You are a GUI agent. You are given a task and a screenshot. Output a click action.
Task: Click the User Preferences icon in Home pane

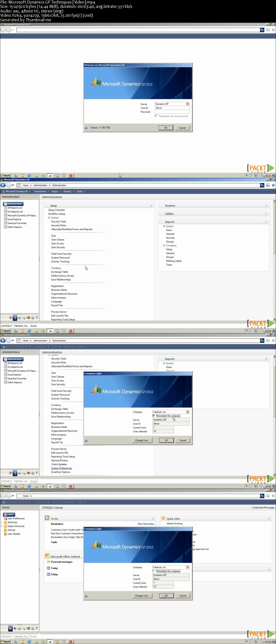click(x=5, y=518)
